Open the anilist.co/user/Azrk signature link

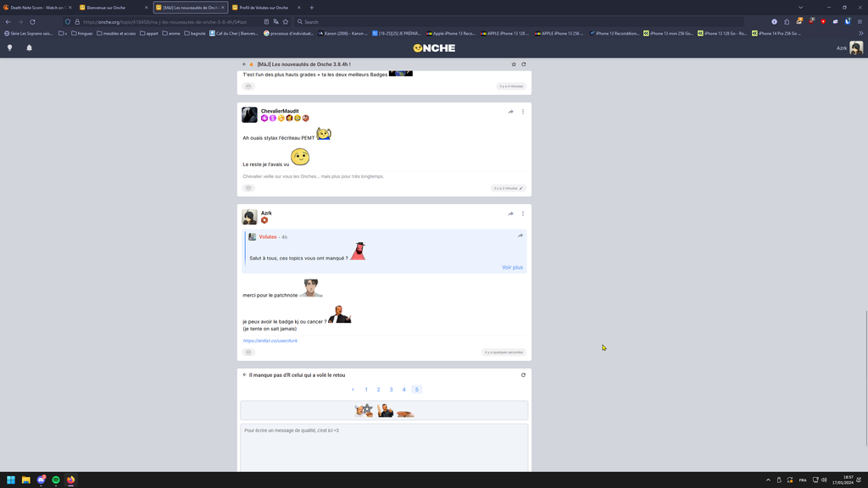pyautogui.click(x=270, y=341)
